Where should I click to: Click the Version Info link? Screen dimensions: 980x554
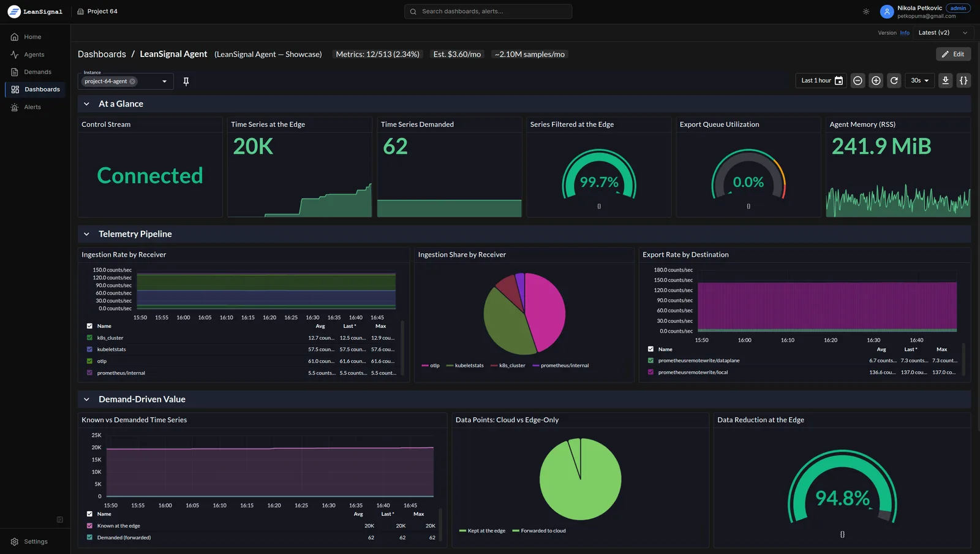[x=905, y=33]
